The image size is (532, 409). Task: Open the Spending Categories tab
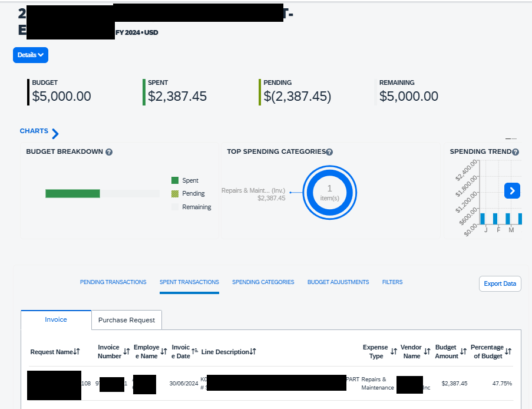[263, 282]
